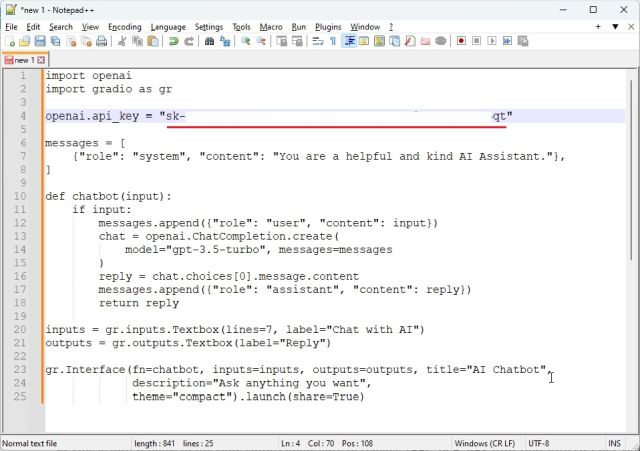This screenshot has width=640, height=451.
Task: Toggle the Show All Characters pilcrow icon
Action: pos(333,41)
